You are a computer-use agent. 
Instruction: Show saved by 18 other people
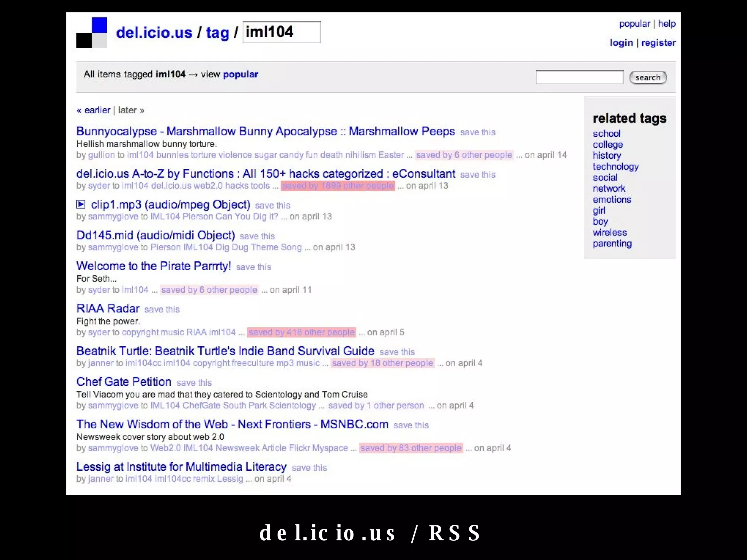(x=383, y=363)
